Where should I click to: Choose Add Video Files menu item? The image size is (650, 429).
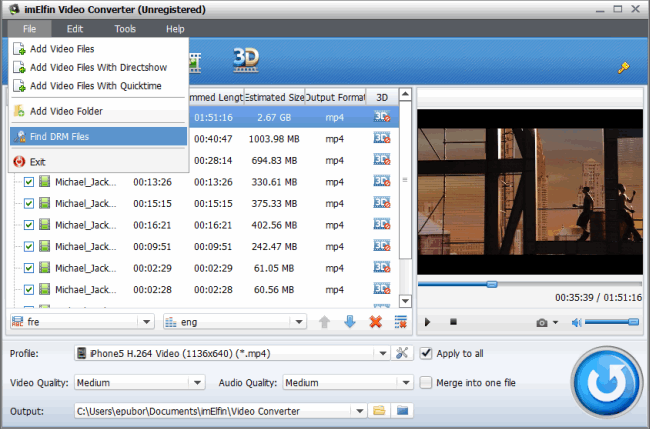pos(99,49)
